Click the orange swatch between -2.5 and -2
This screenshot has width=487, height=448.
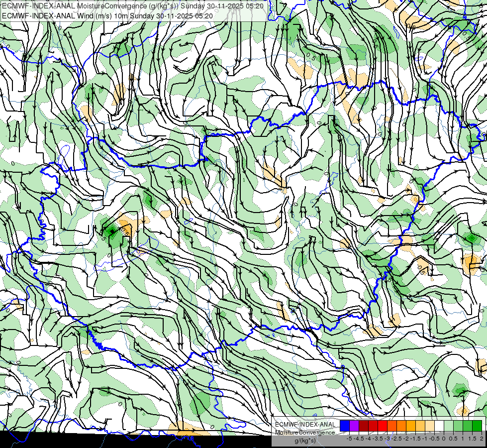click(x=401, y=426)
